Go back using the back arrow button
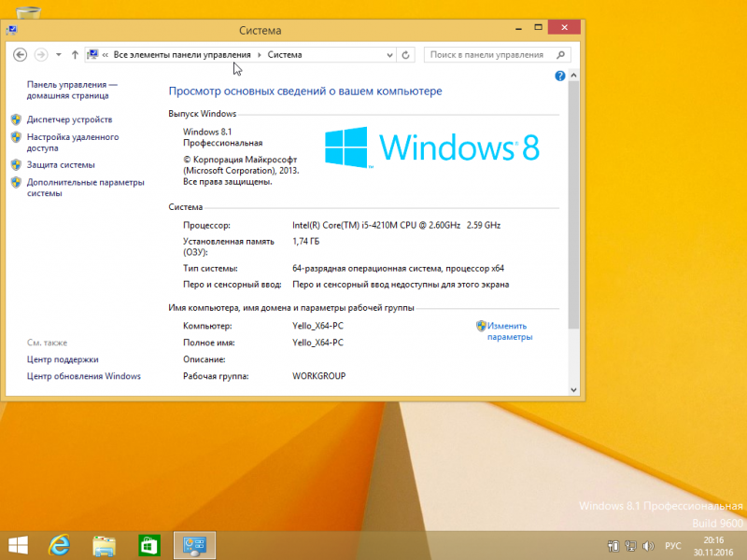 click(x=20, y=55)
